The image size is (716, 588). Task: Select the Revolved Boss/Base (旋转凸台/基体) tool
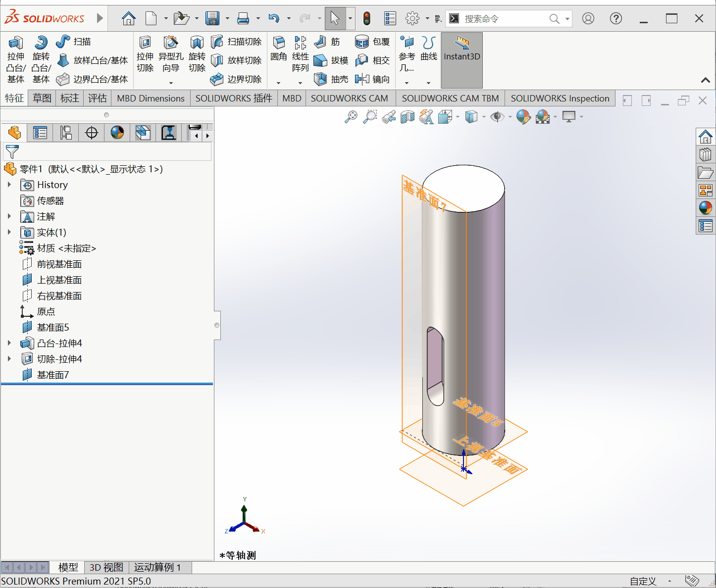click(41, 59)
